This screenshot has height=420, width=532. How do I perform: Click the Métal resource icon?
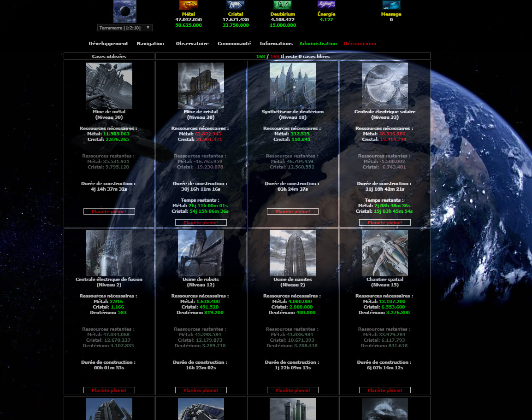[x=189, y=5]
